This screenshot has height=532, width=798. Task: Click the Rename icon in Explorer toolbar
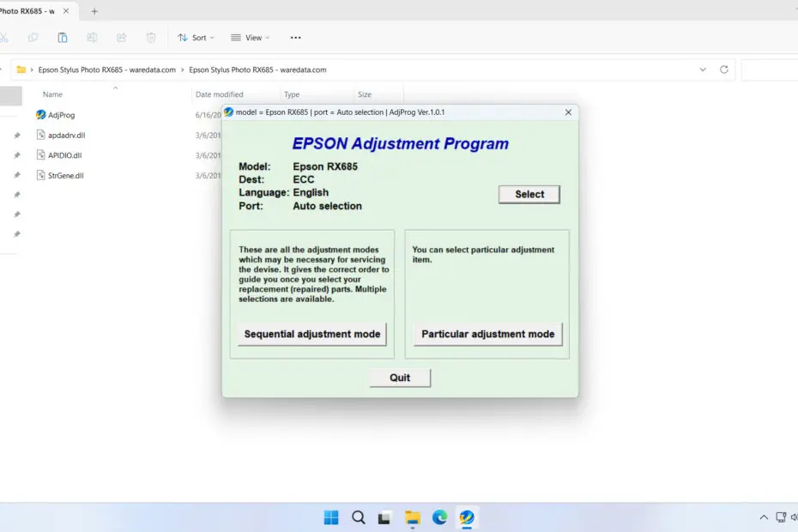92,38
